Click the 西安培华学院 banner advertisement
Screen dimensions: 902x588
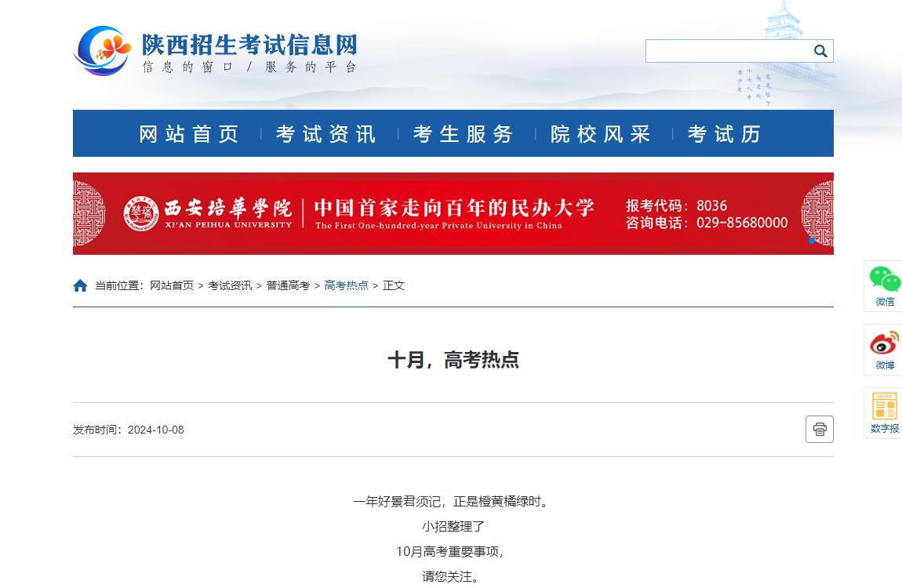(453, 212)
